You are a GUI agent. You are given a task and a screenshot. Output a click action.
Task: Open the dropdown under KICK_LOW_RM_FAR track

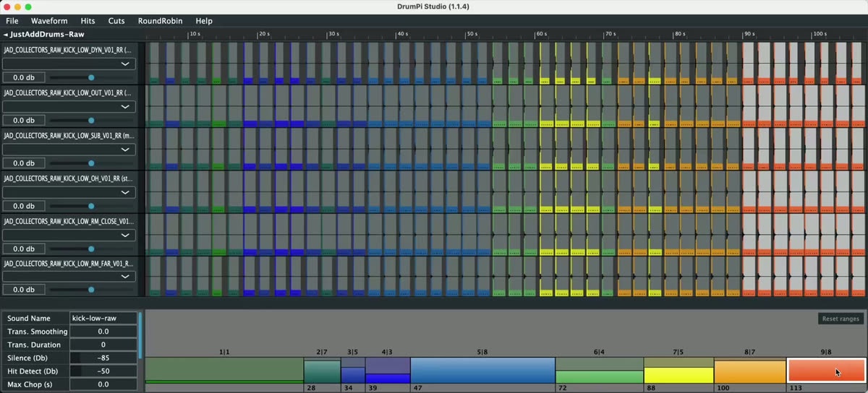69,276
